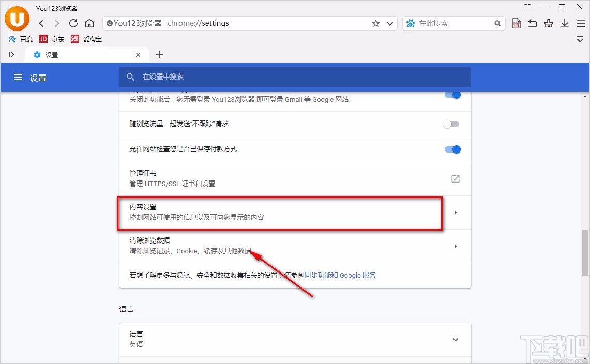Open 管理证书 external link icon
This screenshot has width=590, height=364.
pyautogui.click(x=455, y=179)
